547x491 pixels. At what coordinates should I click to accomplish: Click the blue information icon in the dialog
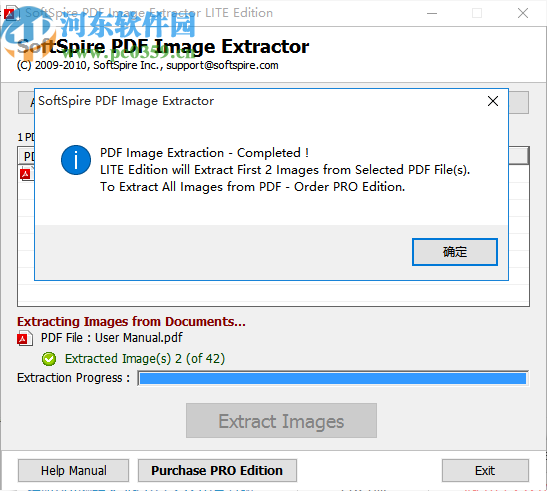tap(76, 160)
